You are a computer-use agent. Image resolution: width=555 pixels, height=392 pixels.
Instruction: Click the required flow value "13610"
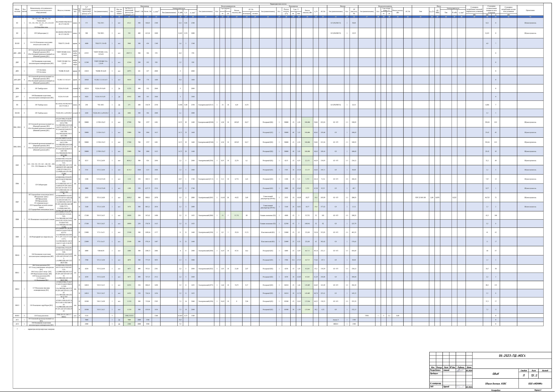(x=87, y=71)
